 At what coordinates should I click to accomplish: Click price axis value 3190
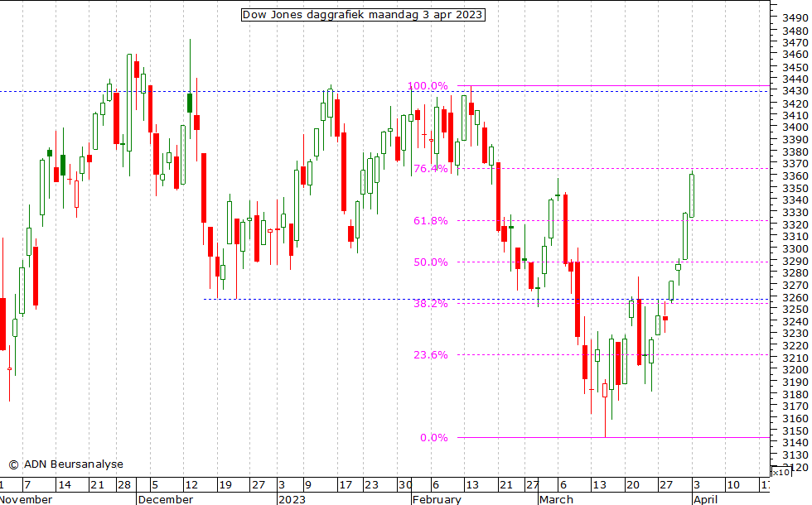(x=795, y=382)
